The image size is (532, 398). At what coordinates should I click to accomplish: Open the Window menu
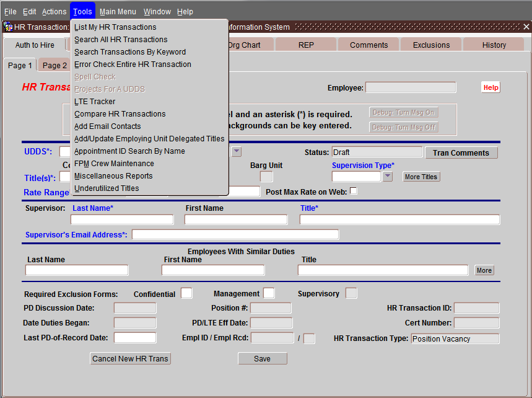[x=157, y=12]
